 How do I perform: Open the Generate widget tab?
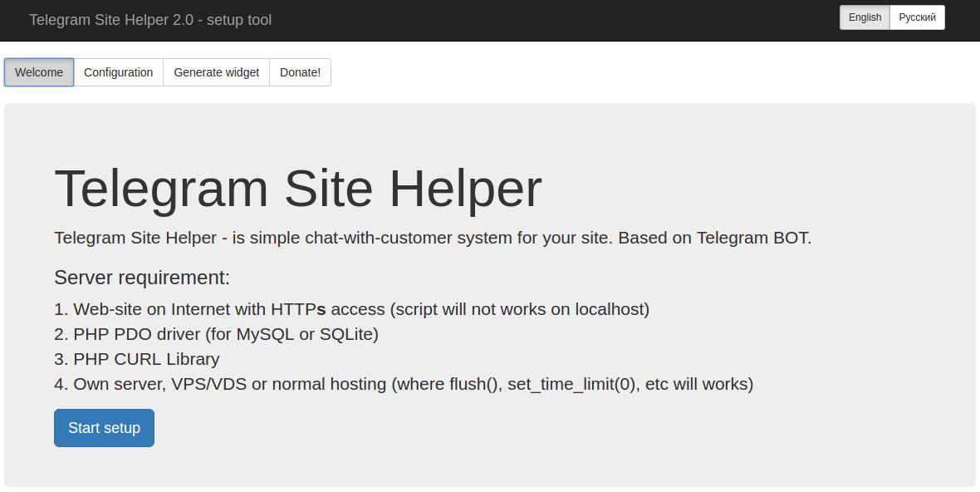click(x=216, y=72)
